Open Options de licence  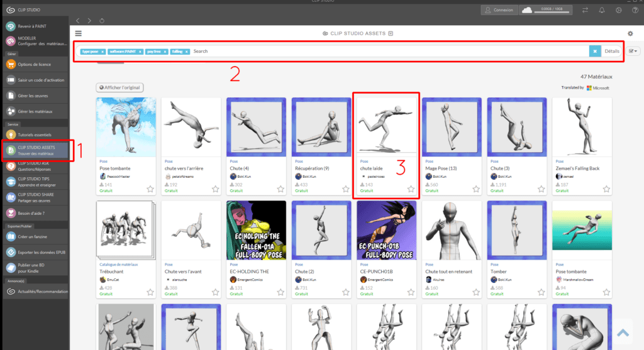(x=35, y=65)
